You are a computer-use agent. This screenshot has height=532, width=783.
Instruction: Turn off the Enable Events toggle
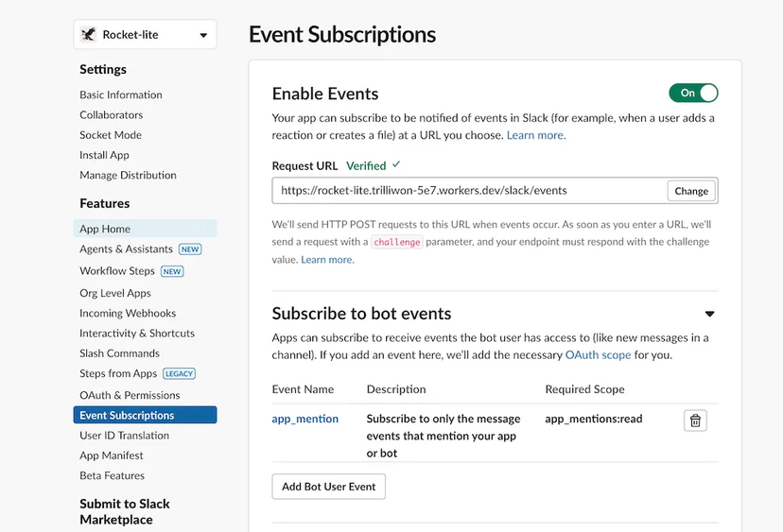click(693, 93)
